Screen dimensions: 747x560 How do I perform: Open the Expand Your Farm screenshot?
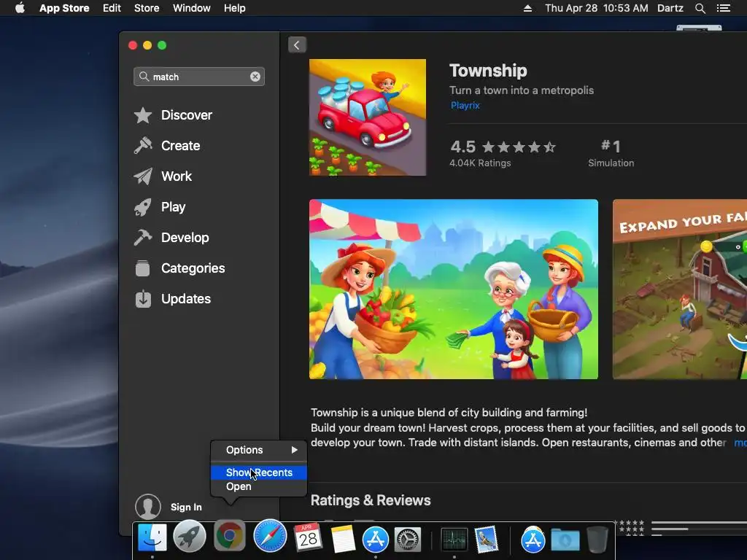tap(680, 289)
